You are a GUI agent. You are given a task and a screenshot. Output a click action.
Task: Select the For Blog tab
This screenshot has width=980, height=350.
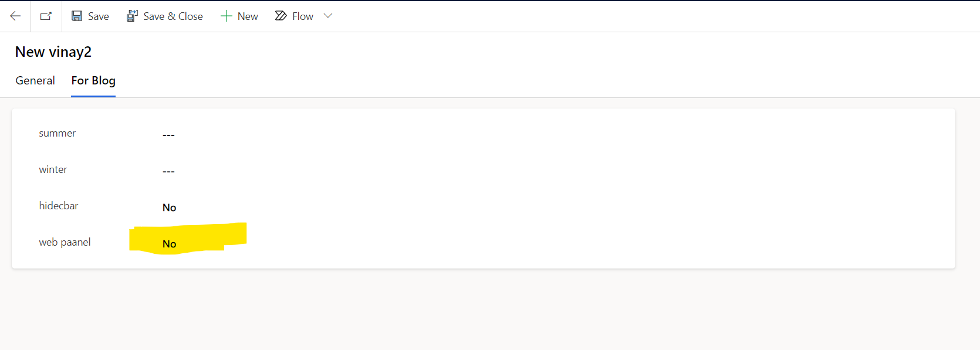tap(93, 81)
